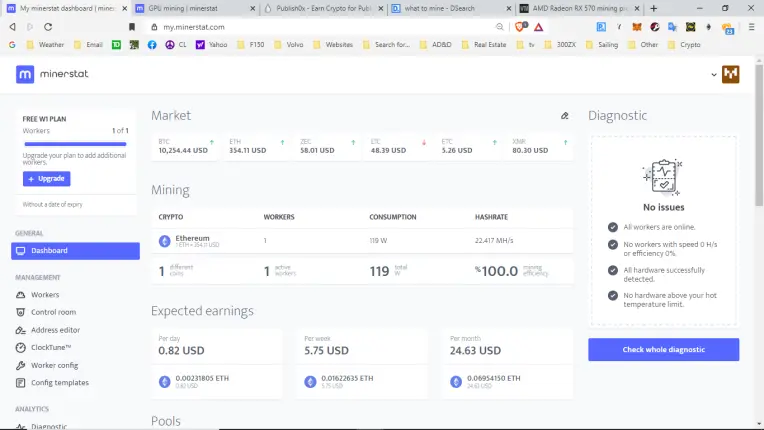Select the ETH 354.11 USD market card
Screen dimensions: 764x430
[257, 147]
